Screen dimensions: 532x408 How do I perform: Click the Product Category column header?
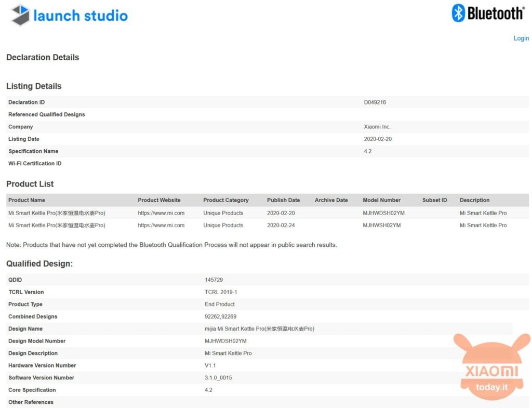click(226, 200)
